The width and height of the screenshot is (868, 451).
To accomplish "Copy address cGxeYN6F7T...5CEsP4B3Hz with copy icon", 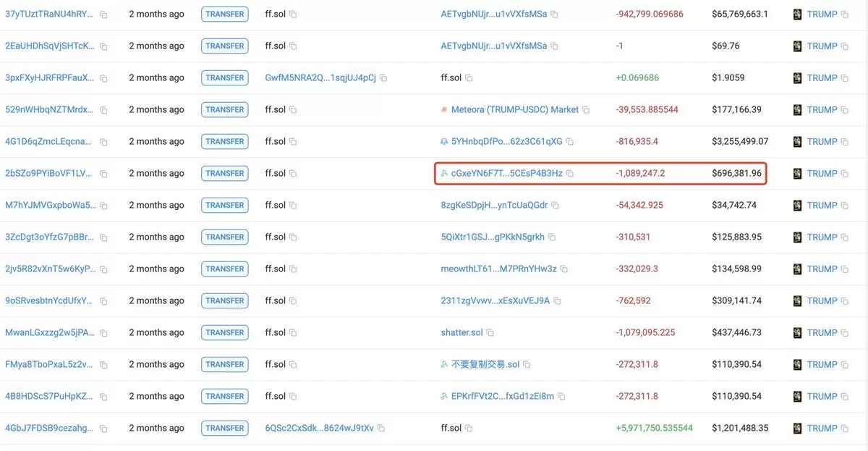I will (570, 174).
